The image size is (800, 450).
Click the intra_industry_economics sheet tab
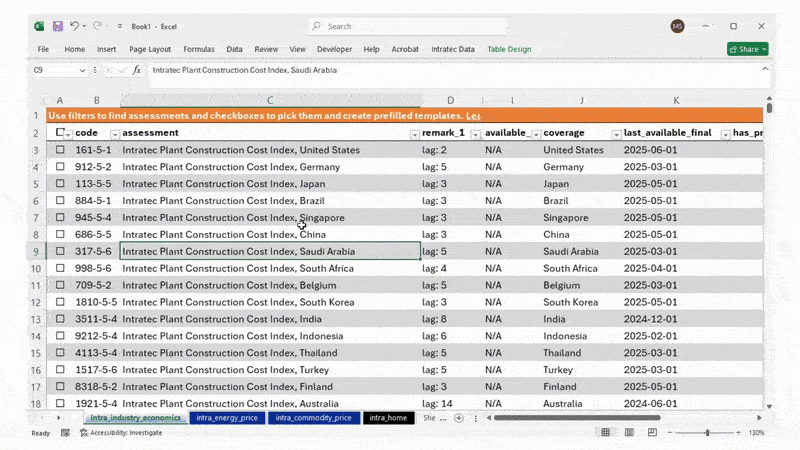135,418
